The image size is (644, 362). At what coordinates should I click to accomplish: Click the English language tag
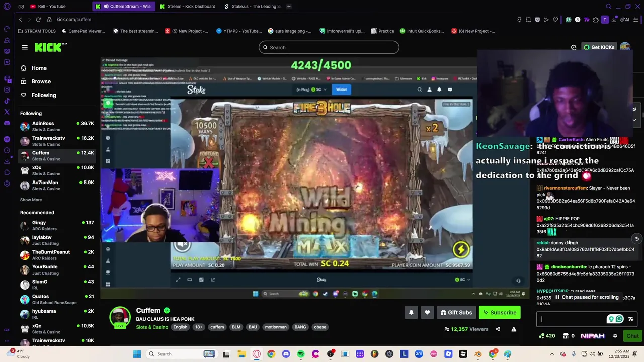point(180,327)
